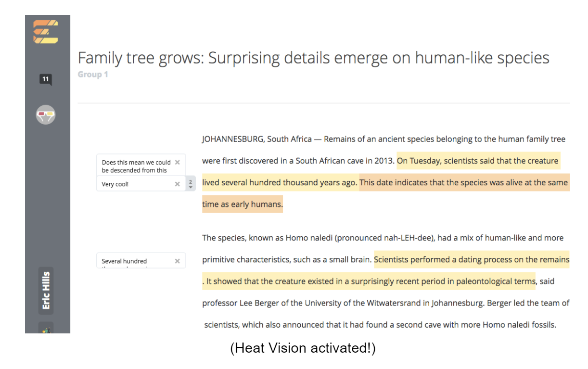Click the article title 'Family tree grows'

[313, 58]
